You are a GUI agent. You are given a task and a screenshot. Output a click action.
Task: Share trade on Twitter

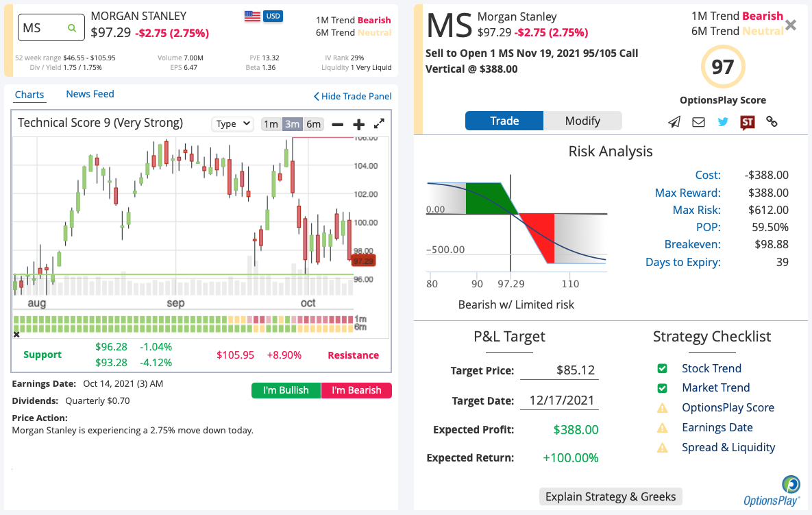723,122
